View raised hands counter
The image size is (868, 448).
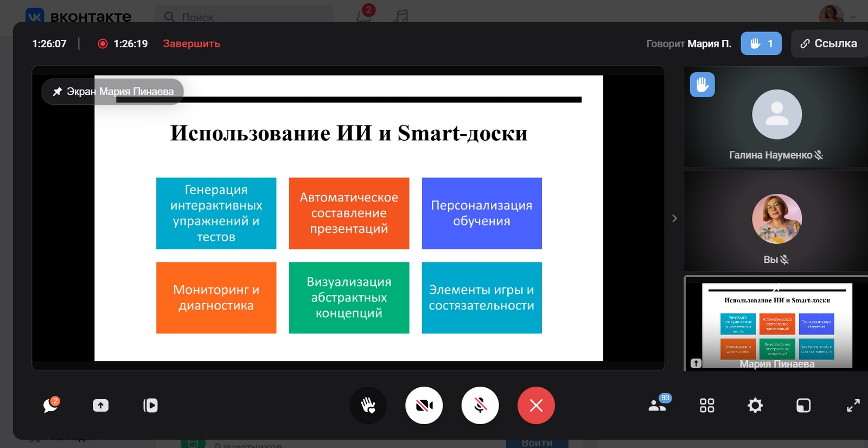pyautogui.click(x=761, y=43)
